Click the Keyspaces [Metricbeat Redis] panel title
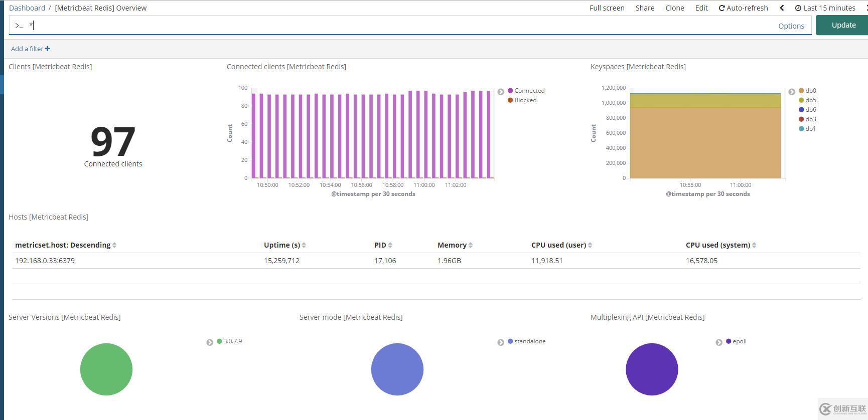The image size is (868, 420). pos(638,67)
